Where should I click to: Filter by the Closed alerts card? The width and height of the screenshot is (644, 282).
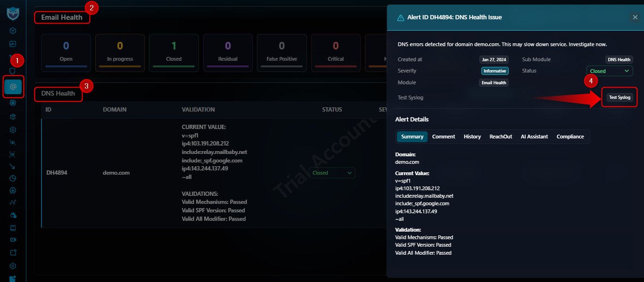[x=174, y=53]
